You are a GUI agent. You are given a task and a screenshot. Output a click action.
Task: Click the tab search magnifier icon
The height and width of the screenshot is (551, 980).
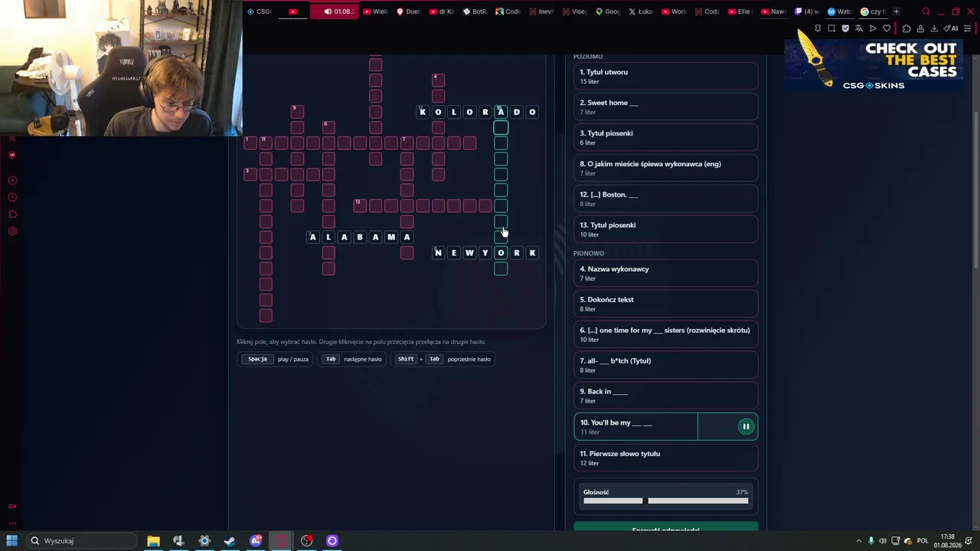(x=926, y=11)
